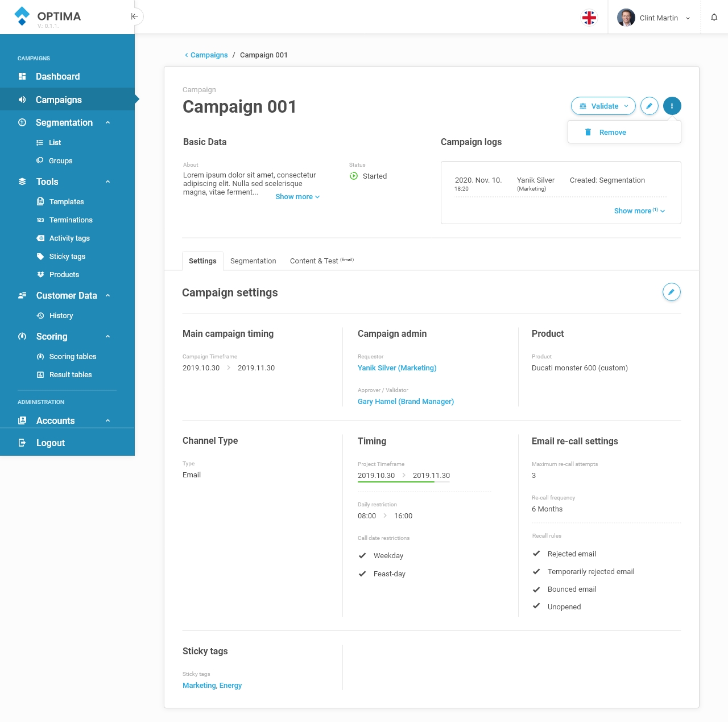Click Clint Martin's avatar photo
Screen dimensions: 728x722
[x=626, y=18]
